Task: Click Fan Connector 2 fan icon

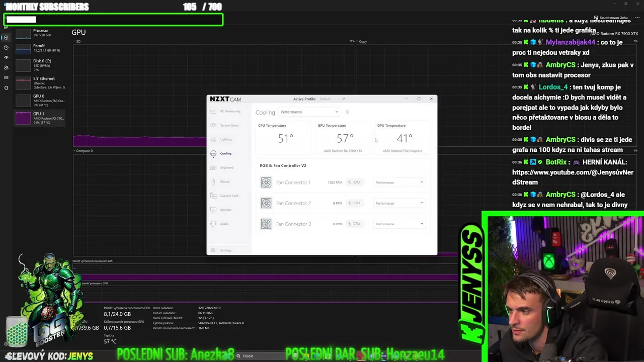Action: click(266, 203)
